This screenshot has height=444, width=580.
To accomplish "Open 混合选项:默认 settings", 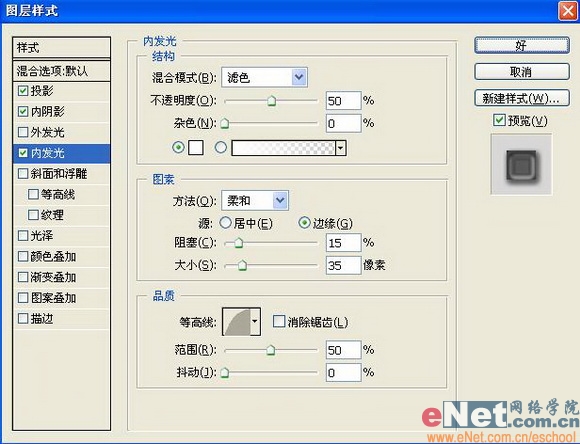I will pos(61,71).
